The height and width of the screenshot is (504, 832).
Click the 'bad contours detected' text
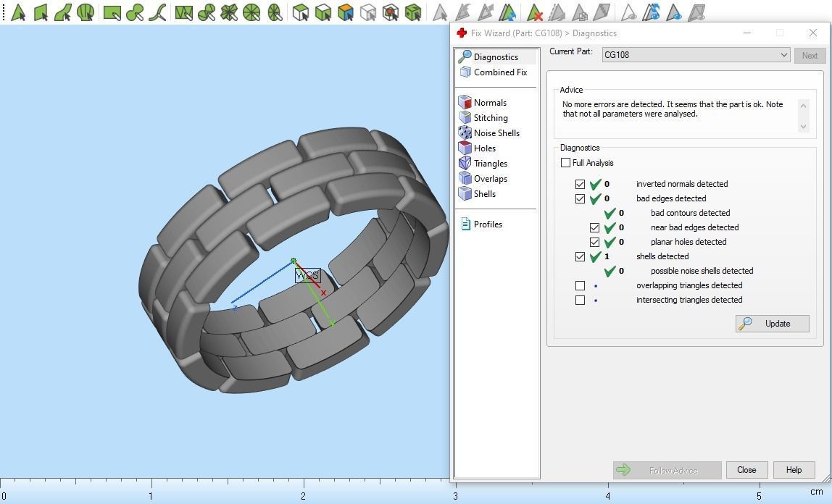pyautogui.click(x=691, y=212)
